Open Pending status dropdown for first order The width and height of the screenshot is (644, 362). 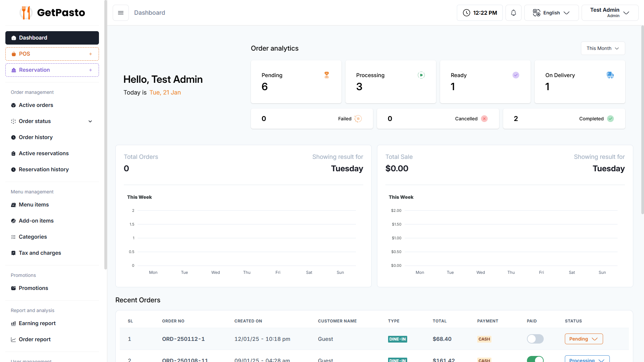(x=584, y=339)
